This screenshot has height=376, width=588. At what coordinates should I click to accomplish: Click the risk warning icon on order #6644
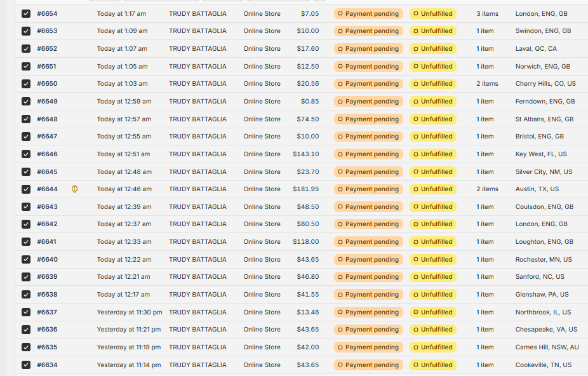click(x=75, y=189)
